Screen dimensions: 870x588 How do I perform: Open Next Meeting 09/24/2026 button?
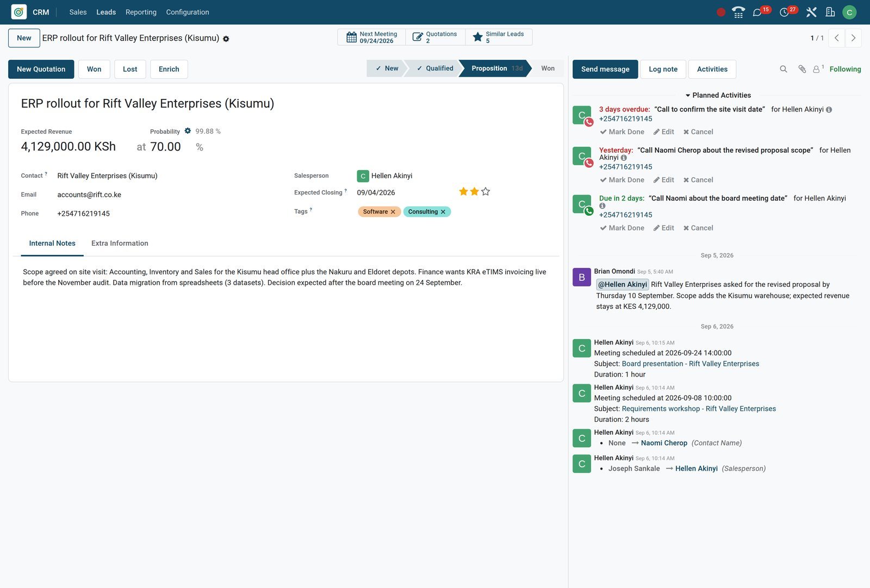[371, 37]
